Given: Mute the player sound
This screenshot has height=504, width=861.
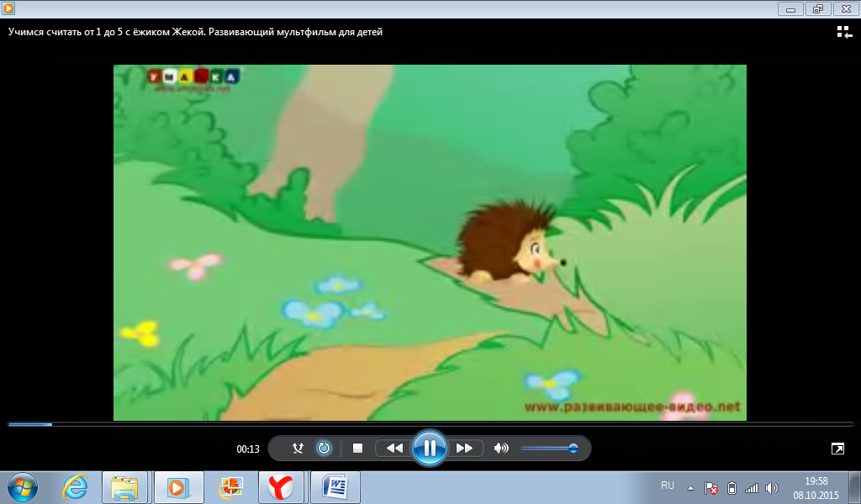Looking at the screenshot, I should tap(501, 448).
